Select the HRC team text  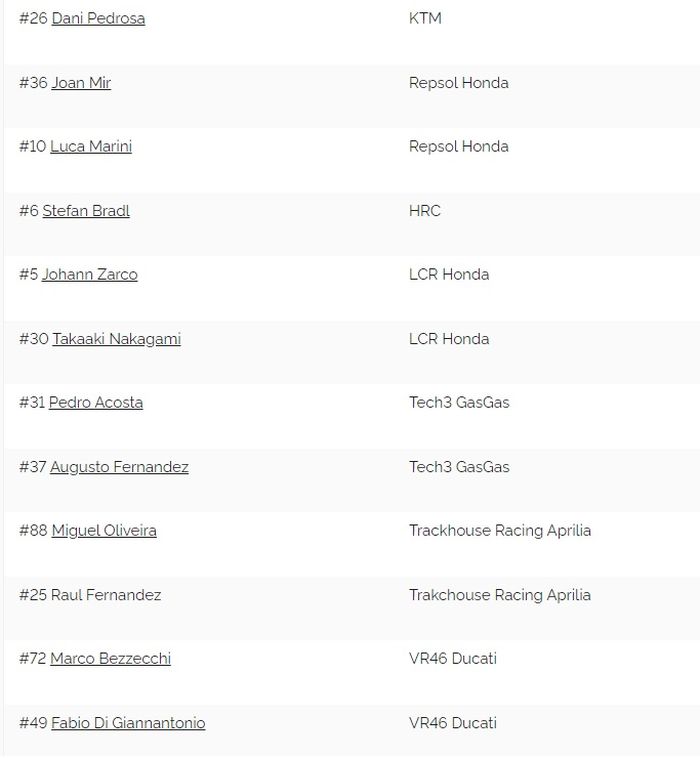coord(425,211)
